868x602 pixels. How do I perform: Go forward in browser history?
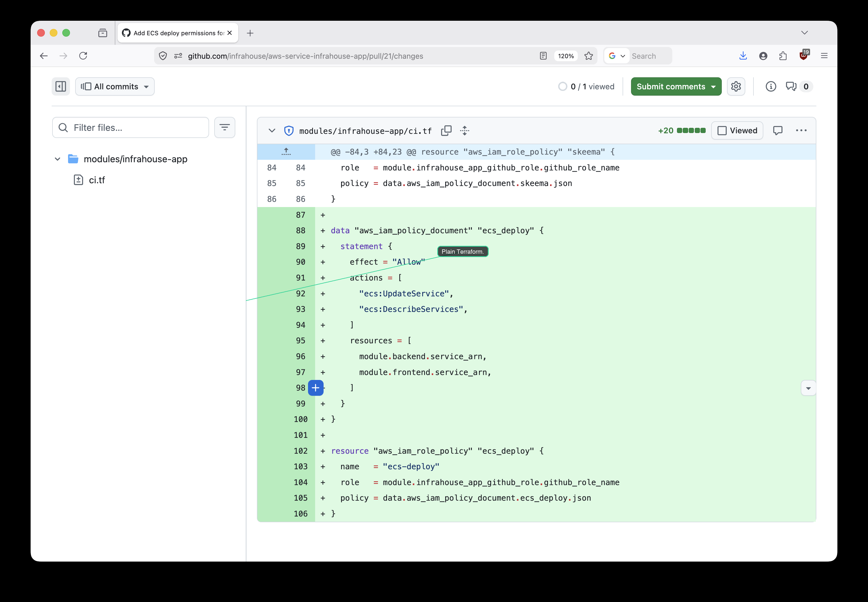tap(63, 56)
